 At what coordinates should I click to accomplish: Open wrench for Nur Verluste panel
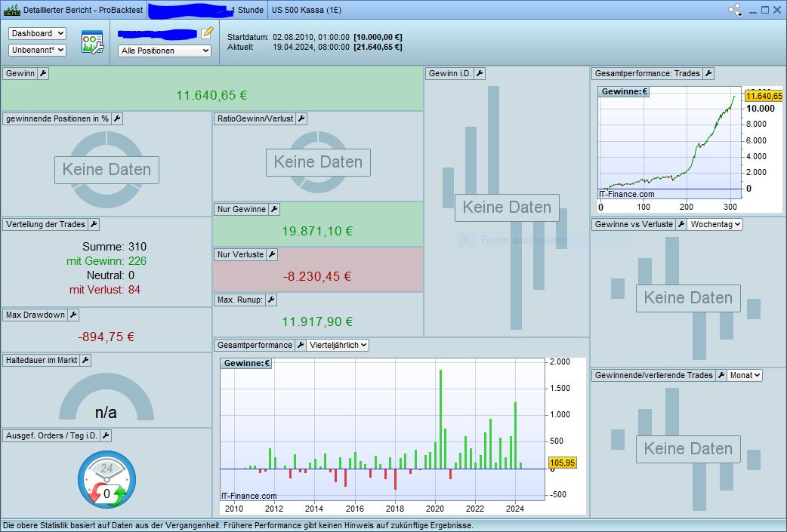click(x=272, y=255)
